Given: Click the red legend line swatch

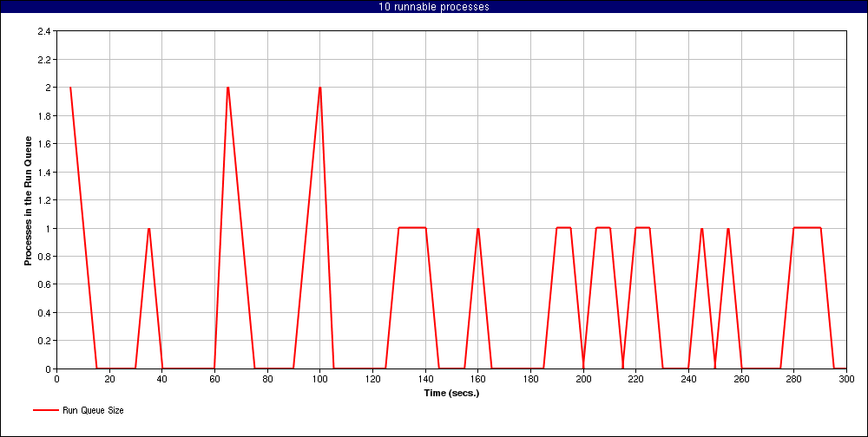Looking at the screenshot, I should (x=45, y=410).
